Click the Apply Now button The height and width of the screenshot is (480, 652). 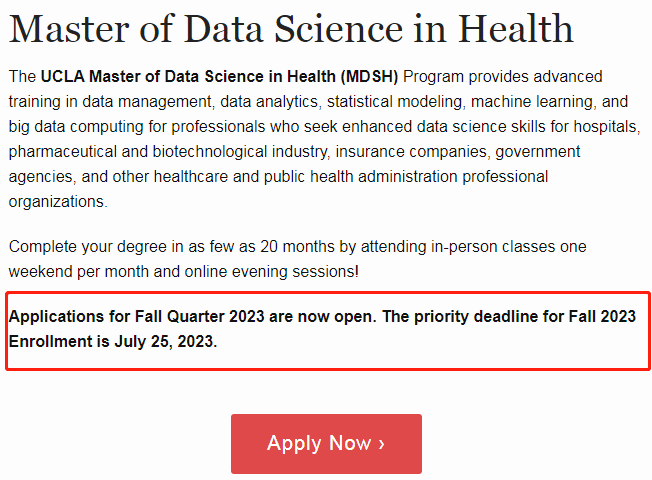(x=326, y=444)
